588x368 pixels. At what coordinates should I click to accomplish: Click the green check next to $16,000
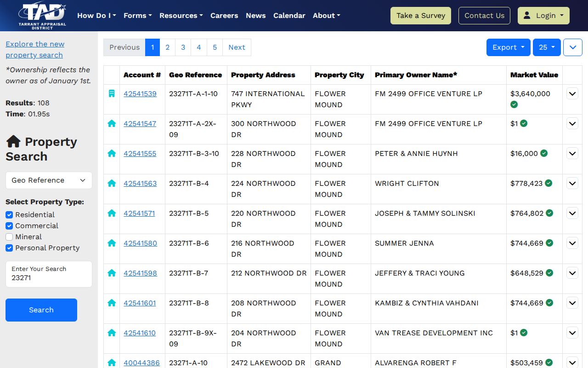pos(544,153)
